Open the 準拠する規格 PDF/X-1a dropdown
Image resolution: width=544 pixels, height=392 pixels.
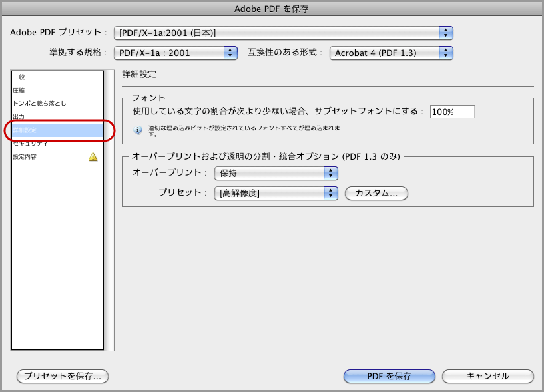[x=176, y=53]
